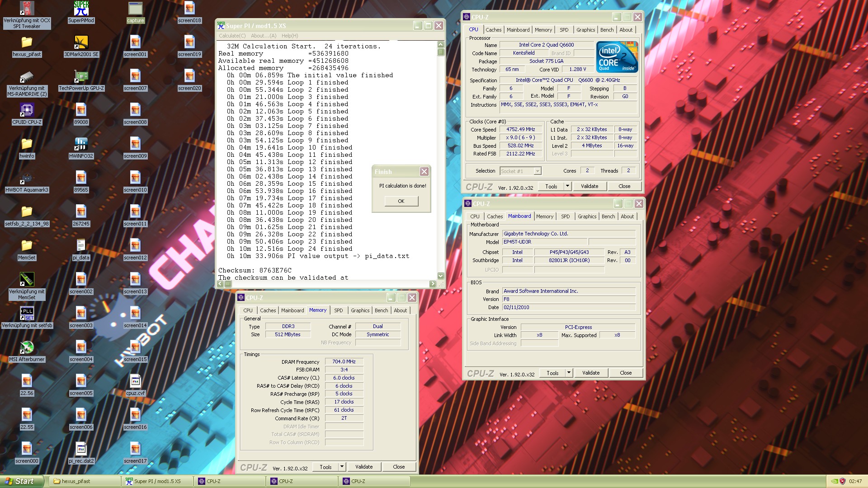Screen dimensions: 868x488
Task: Click the Checksum: 8763E76C line
Action: [x=255, y=270]
